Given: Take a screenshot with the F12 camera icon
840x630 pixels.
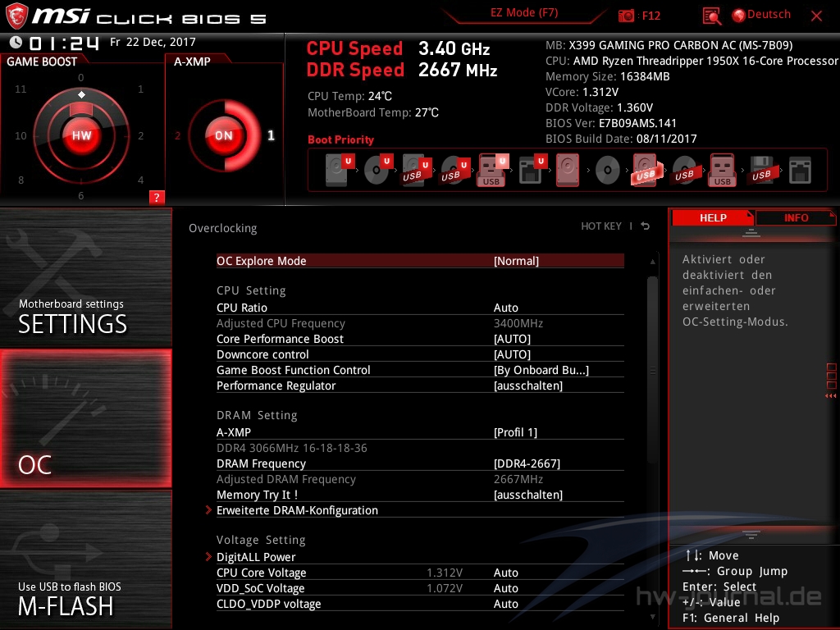Looking at the screenshot, I should click(626, 16).
